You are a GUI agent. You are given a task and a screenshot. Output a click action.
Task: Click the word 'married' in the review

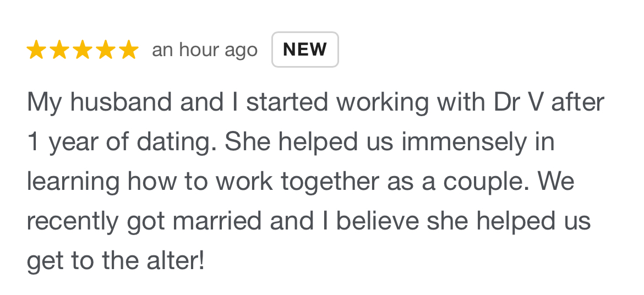tap(216, 221)
